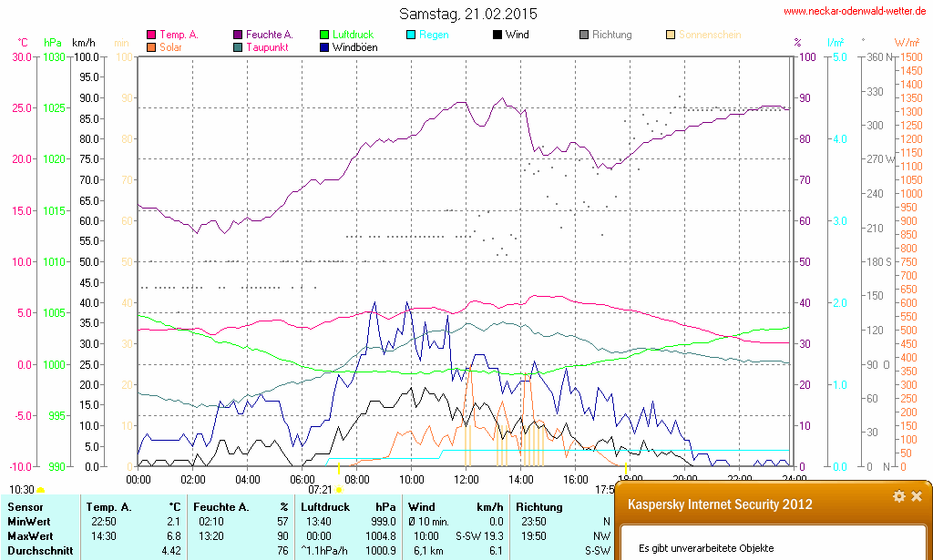Click the dark blue Windböen legend swatch
The width and height of the screenshot is (933, 560).
click(x=325, y=47)
